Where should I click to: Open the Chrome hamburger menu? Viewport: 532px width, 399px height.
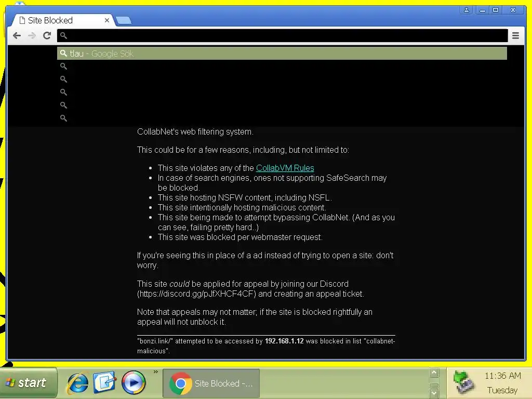(x=515, y=35)
